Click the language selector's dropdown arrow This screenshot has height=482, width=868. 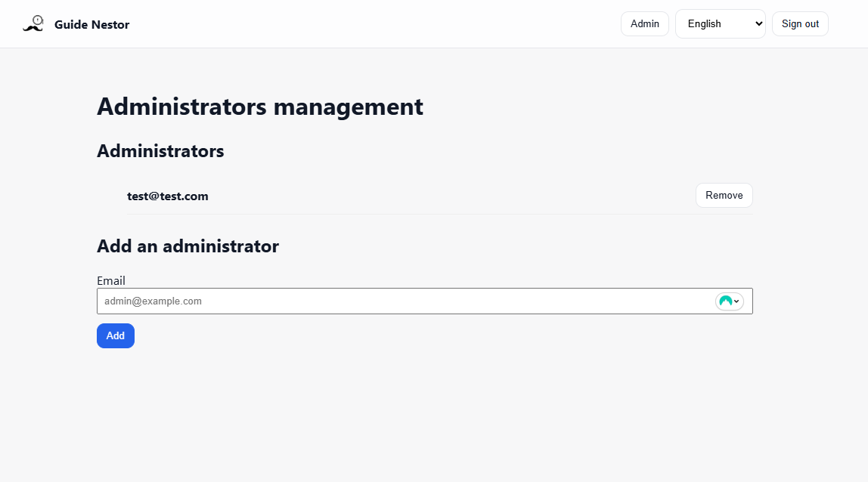(x=758, y=23)
